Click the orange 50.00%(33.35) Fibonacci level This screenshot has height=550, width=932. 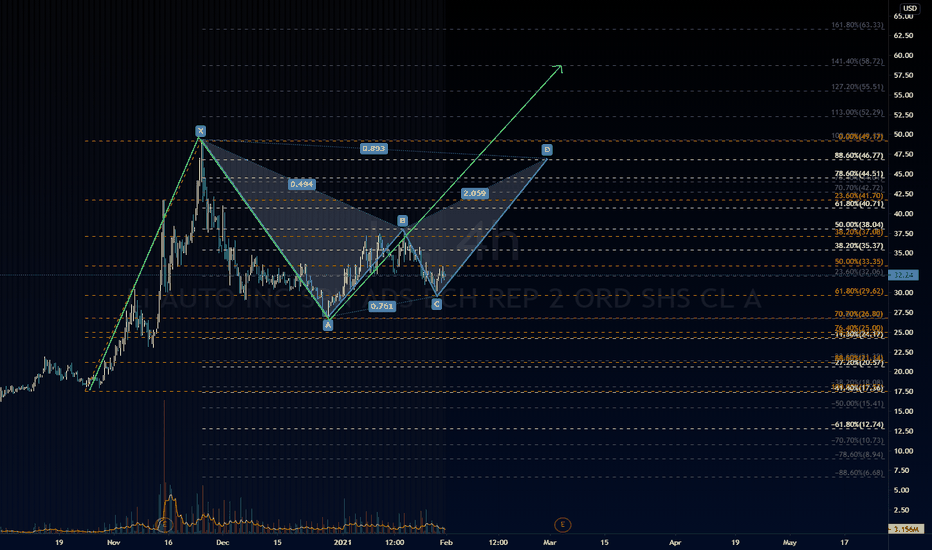coord(859,262)
